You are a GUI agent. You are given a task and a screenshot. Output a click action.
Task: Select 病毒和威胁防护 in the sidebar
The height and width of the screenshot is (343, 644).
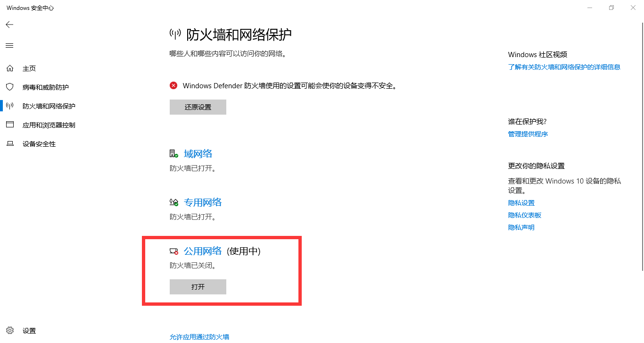[x=46, y=87]
